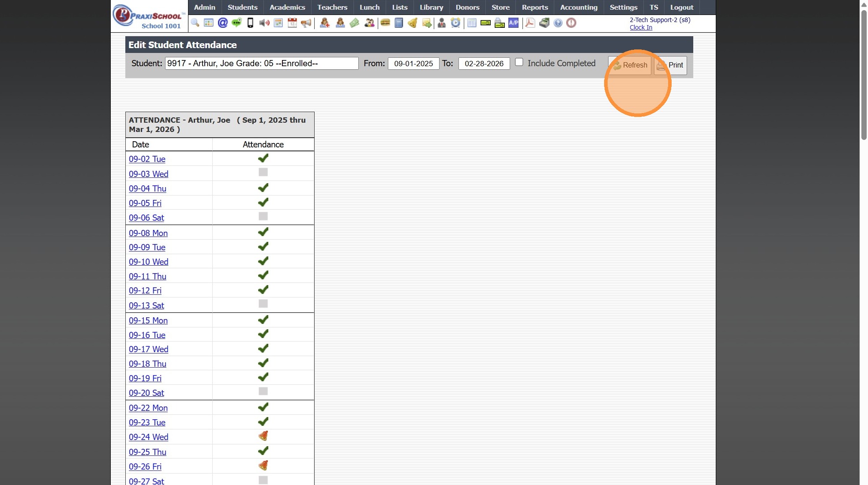Enable the Include Completed checkbox
The width and height of the screenshot is (868, 485).
point(519,62)
